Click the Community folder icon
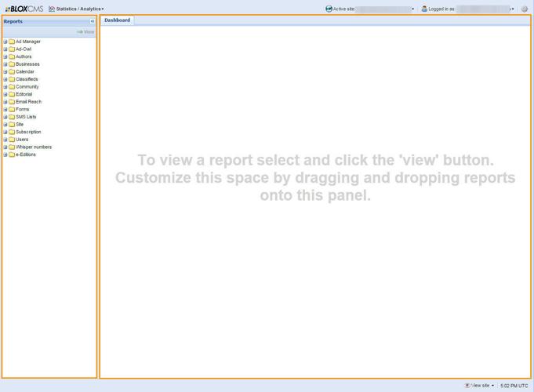534x392 pixels. [12, 87]
